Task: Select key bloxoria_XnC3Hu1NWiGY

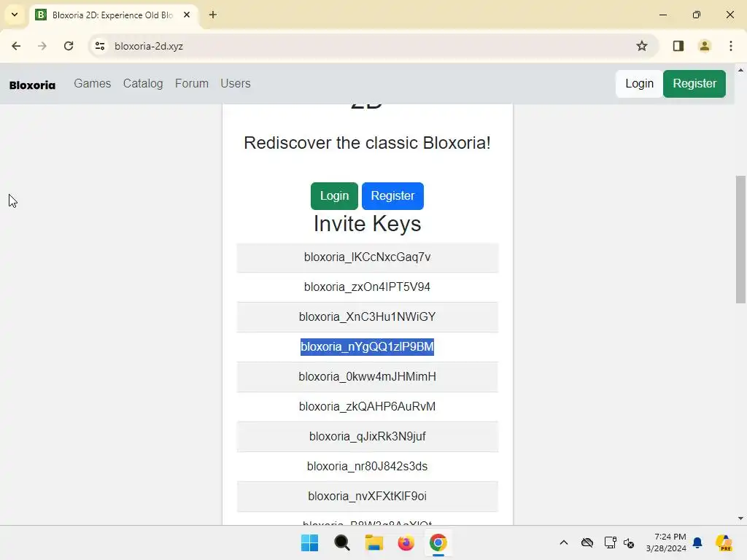Action: 368,317
